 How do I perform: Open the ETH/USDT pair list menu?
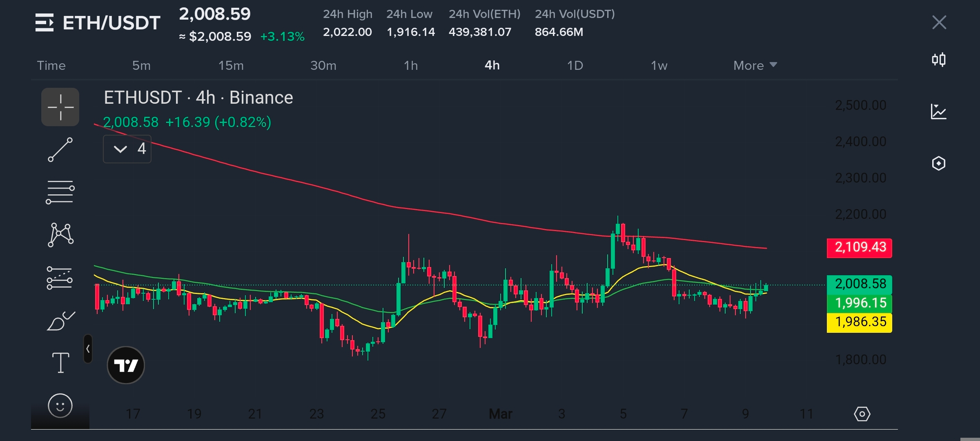44,22
